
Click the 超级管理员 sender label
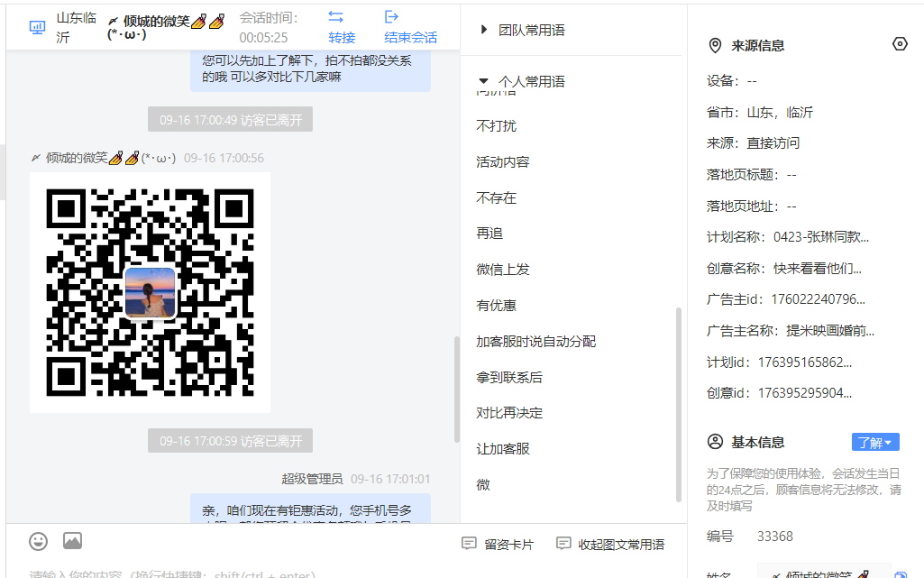pyautogui.click(x=312, y=479)
